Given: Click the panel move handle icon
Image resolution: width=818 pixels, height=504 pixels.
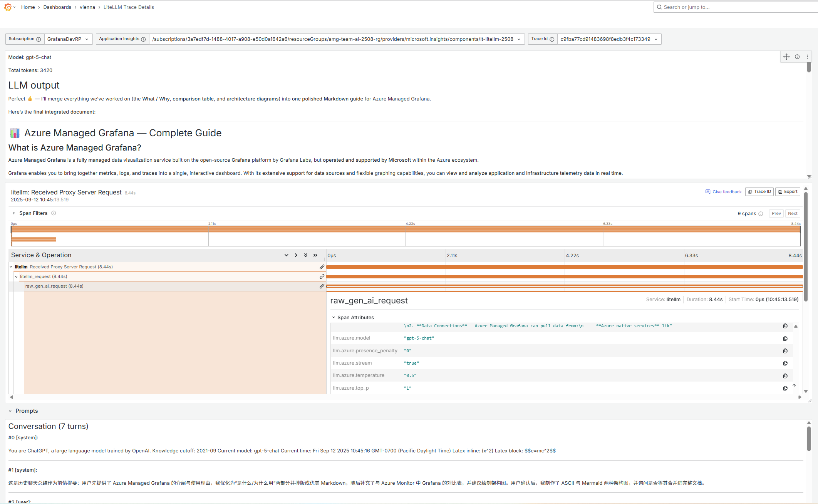Looking at the screenshot, I should click(x=786, y=57).
